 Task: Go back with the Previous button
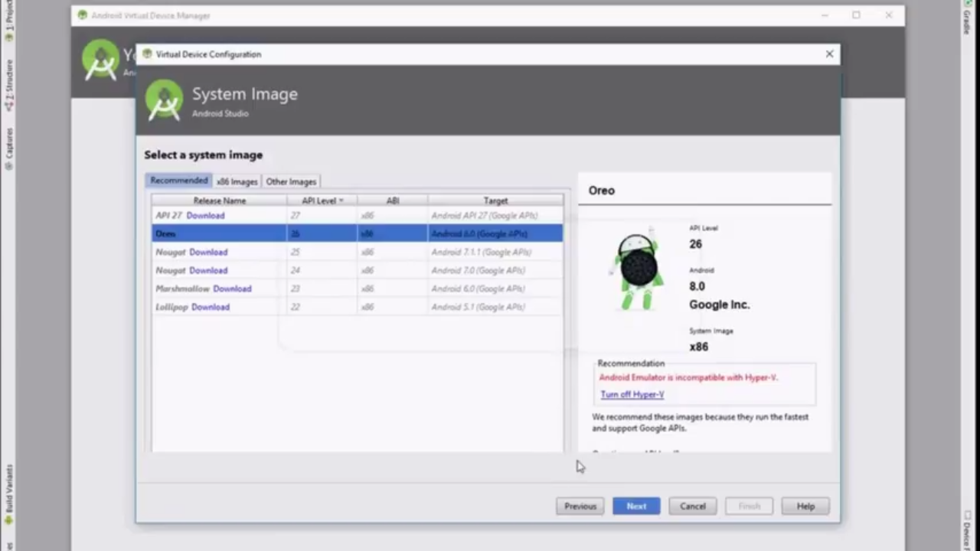pyautogui.click(x=580, y=506)
